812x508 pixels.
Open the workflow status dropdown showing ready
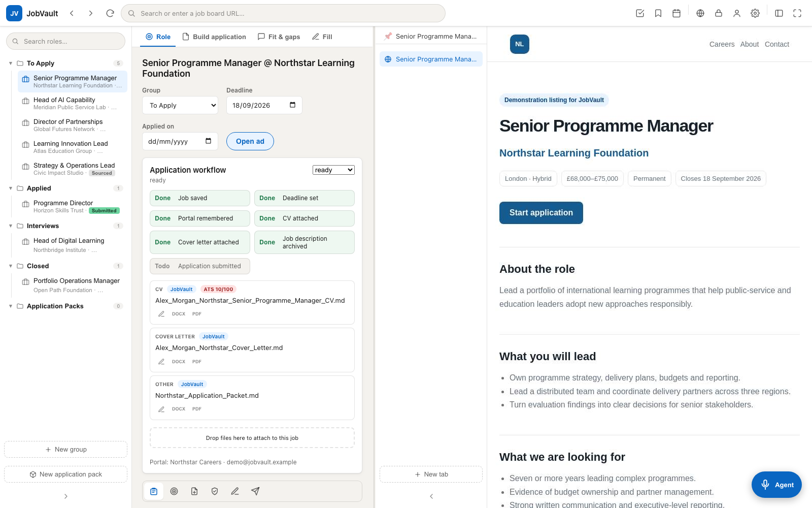[x=333, y=170]
